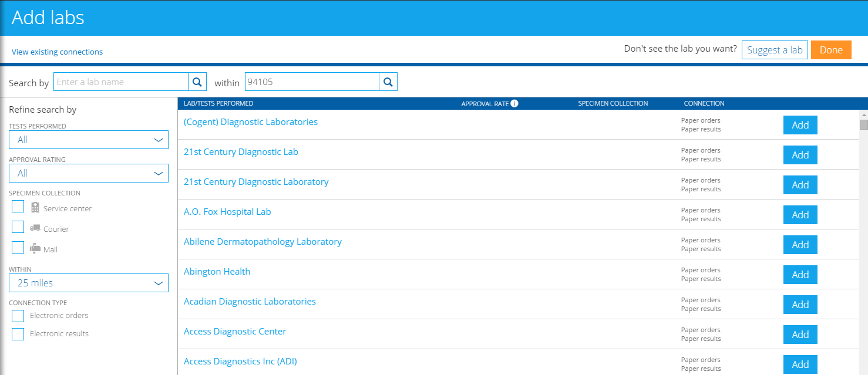
Task: Enable the Service center checkbox
Action: [18, 206]
